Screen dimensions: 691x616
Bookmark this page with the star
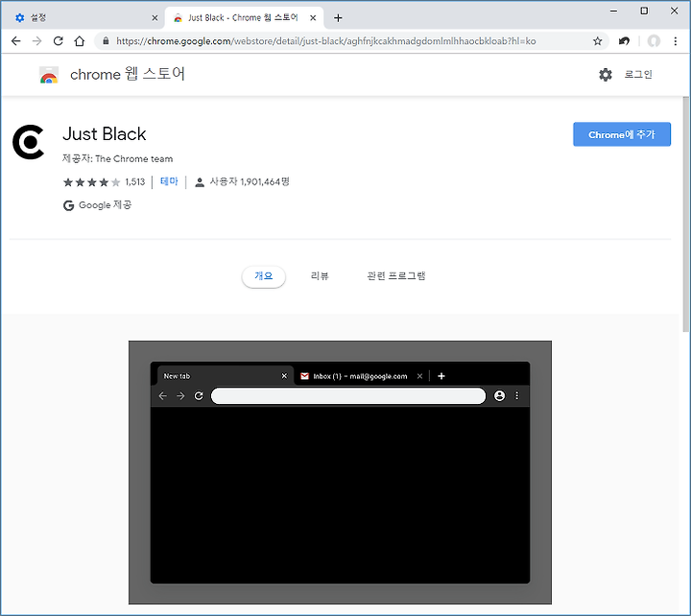click(x=598, y=41)
